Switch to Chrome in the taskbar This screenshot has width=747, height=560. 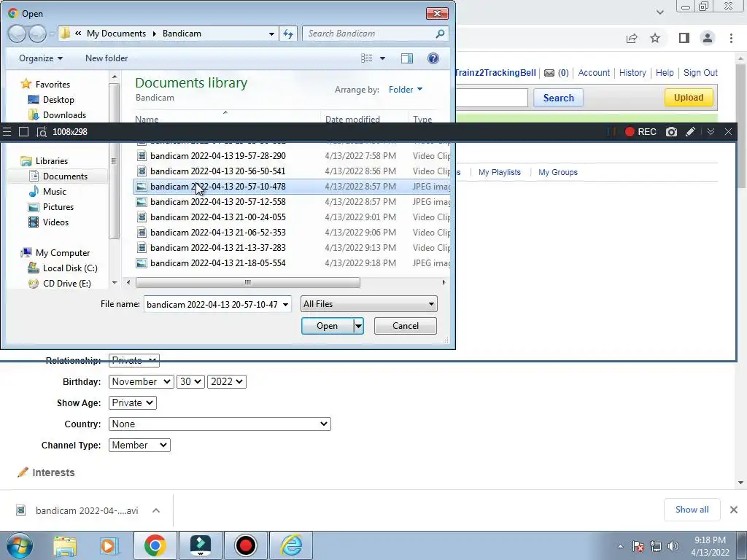click(155, 545)
